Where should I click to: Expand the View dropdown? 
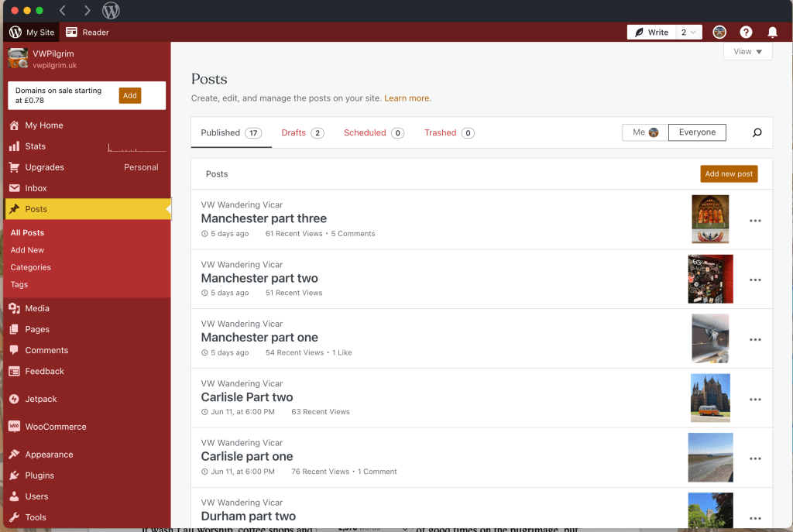pyautogui.click(x=747, y=52)
